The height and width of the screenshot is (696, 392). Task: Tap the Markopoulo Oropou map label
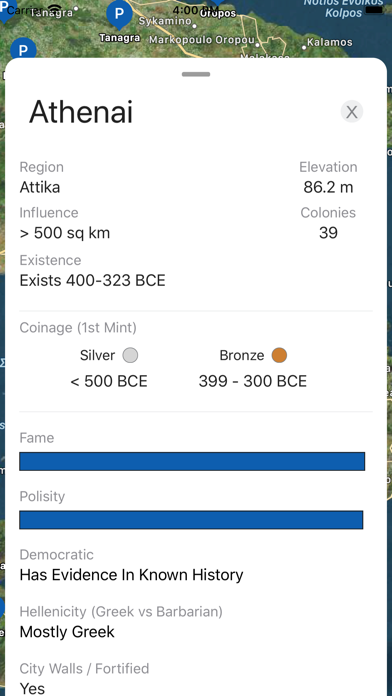[202, 40]
